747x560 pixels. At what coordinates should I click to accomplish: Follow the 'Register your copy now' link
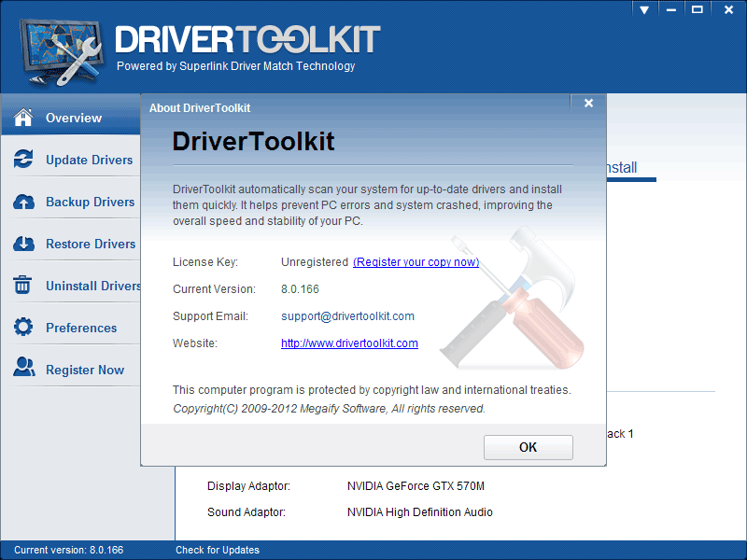416,262
